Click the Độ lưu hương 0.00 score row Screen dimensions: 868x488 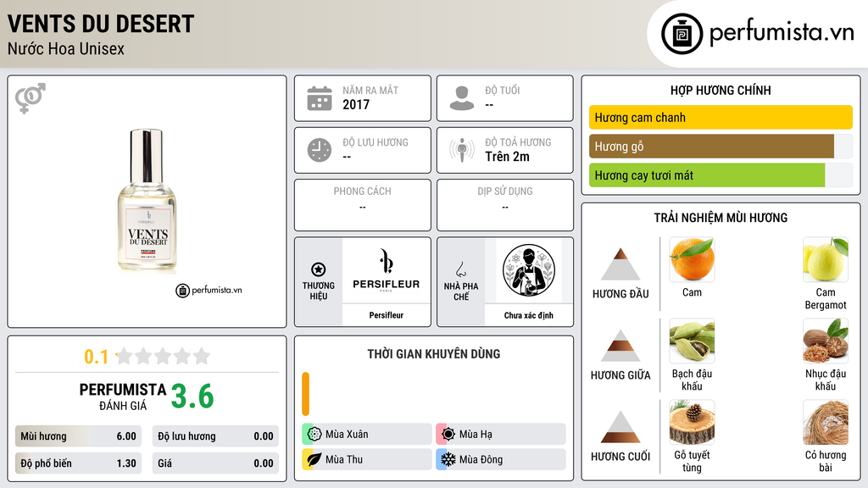click(x=215, y=436)
